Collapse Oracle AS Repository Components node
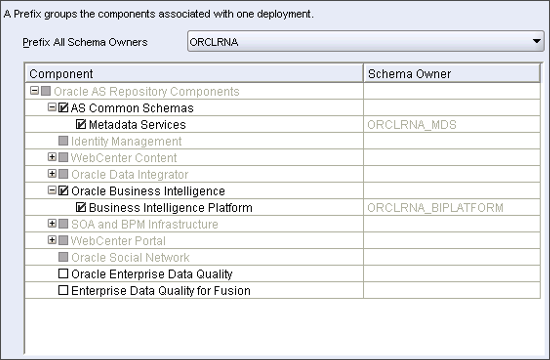The width and height of the screenshot is (550, 360). (34, 91)
